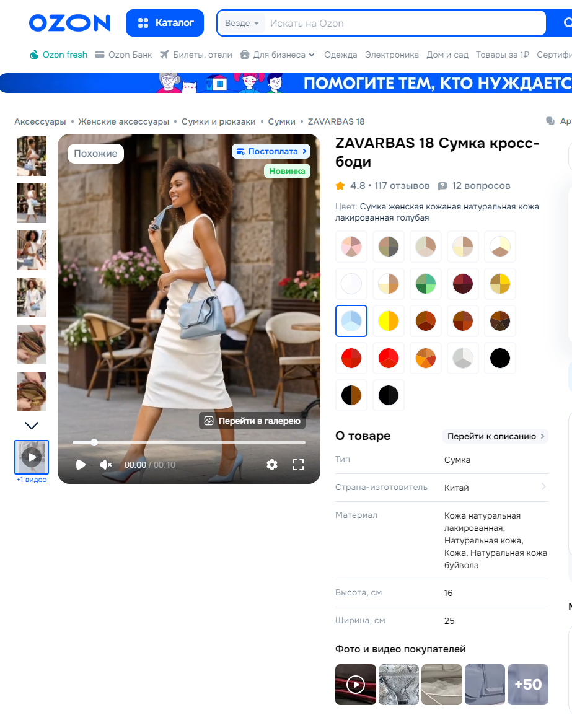Seek on the video progress bar

[x=189, y=442]
